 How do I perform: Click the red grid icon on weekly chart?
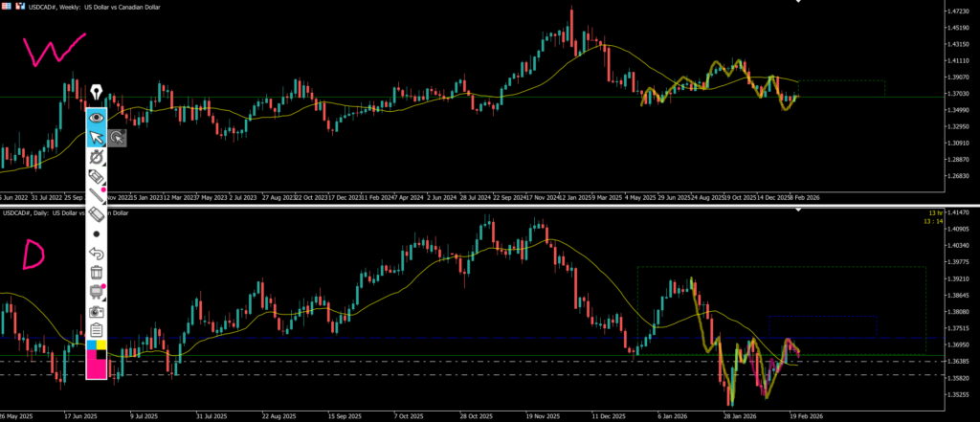click(6, 8)
